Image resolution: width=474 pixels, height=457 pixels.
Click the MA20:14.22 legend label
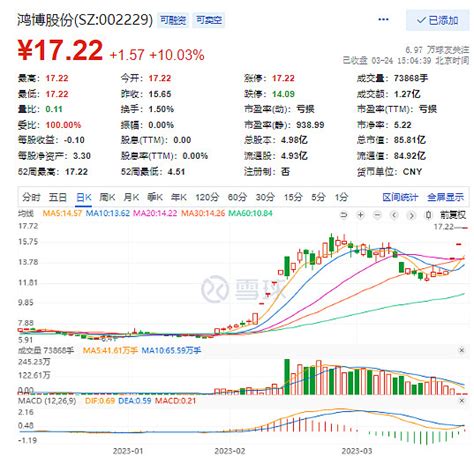pyautogui.click(x=155, y=213)
